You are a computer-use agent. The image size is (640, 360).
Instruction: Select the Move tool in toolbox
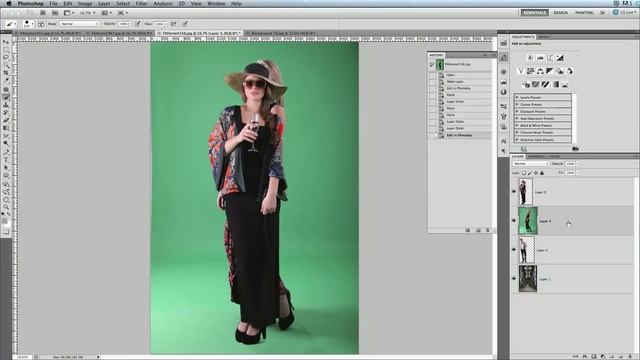6,42
